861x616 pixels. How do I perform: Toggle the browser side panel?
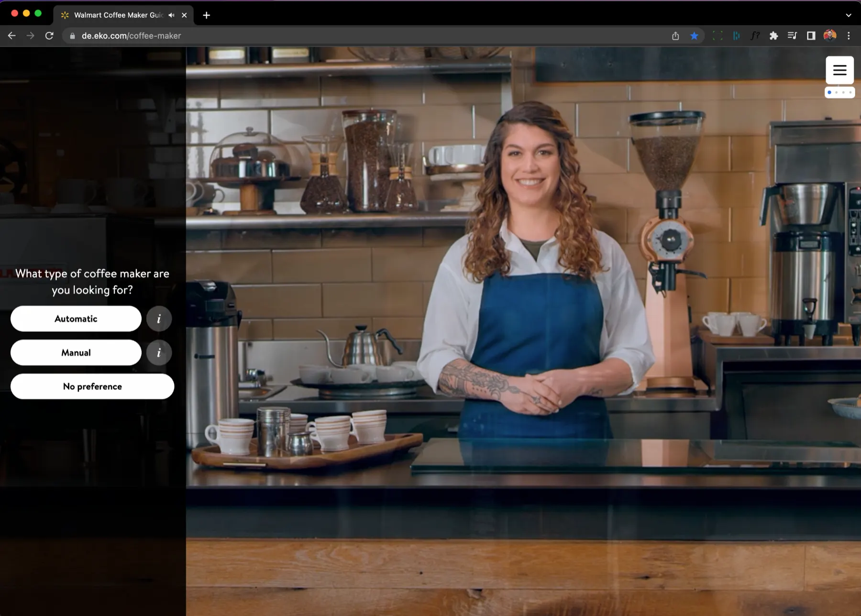click(x=811, y=36)
